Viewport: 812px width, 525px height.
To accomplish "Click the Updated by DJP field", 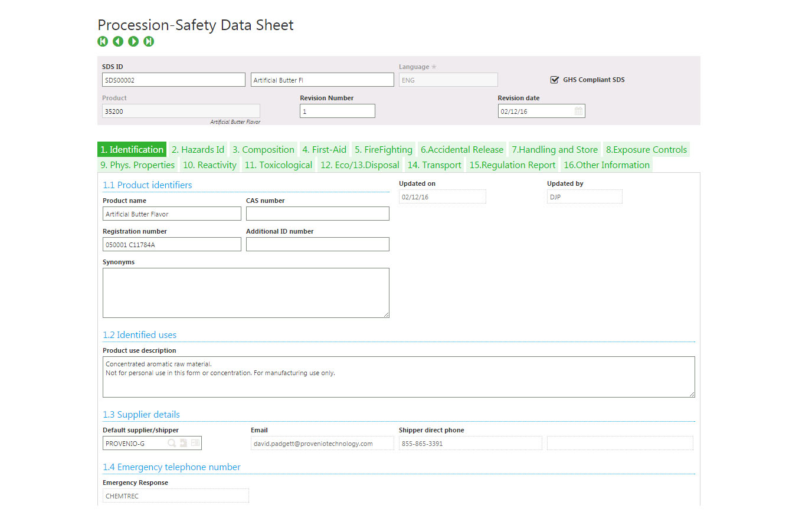I will [585, 196].
